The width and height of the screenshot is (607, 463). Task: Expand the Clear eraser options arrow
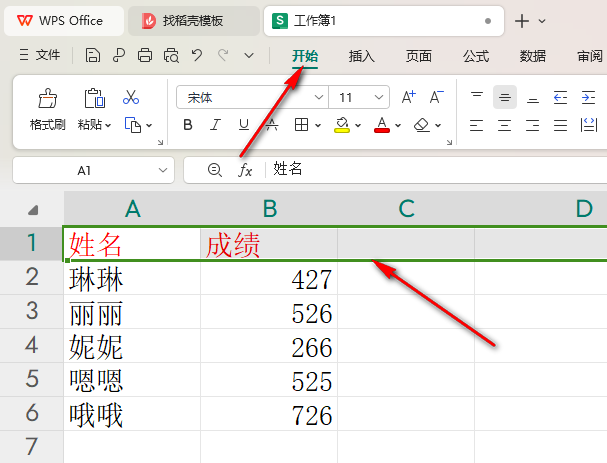pyautogui.click(x=438, y=125)
